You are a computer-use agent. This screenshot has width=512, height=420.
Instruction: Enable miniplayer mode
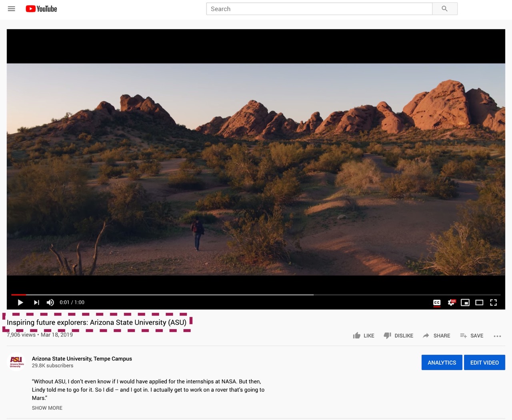(x=465, y=302)
